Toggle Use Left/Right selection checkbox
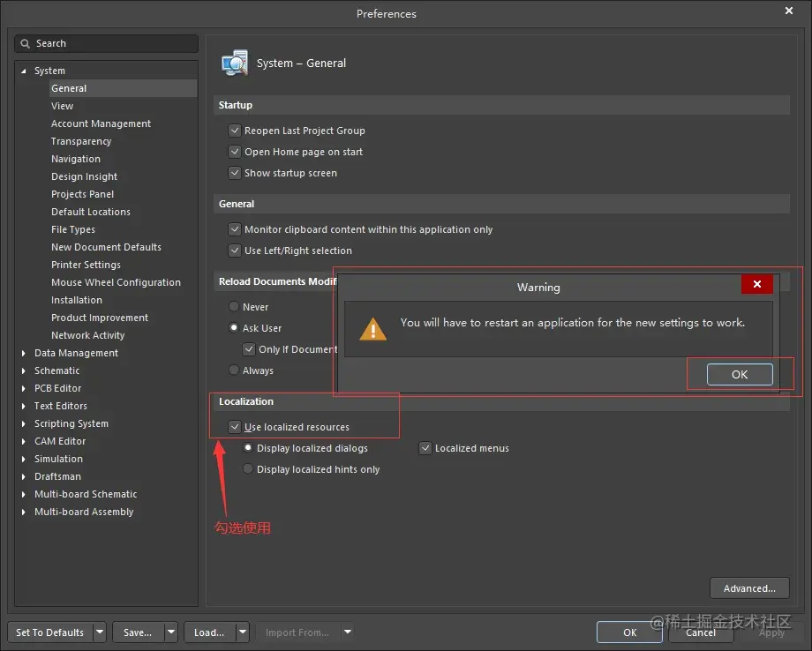The width and height of the screenshot is (812, 651). [x=235, y=251]
